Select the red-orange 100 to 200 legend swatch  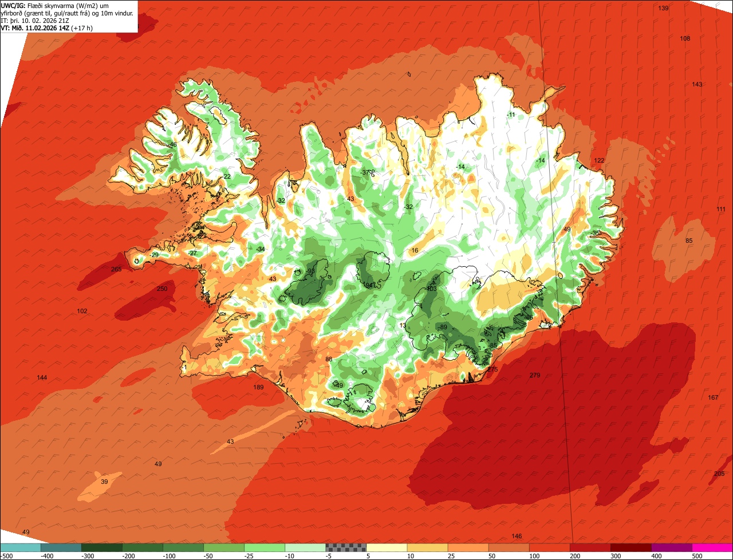pyautogui.click(x=549, y=547)
